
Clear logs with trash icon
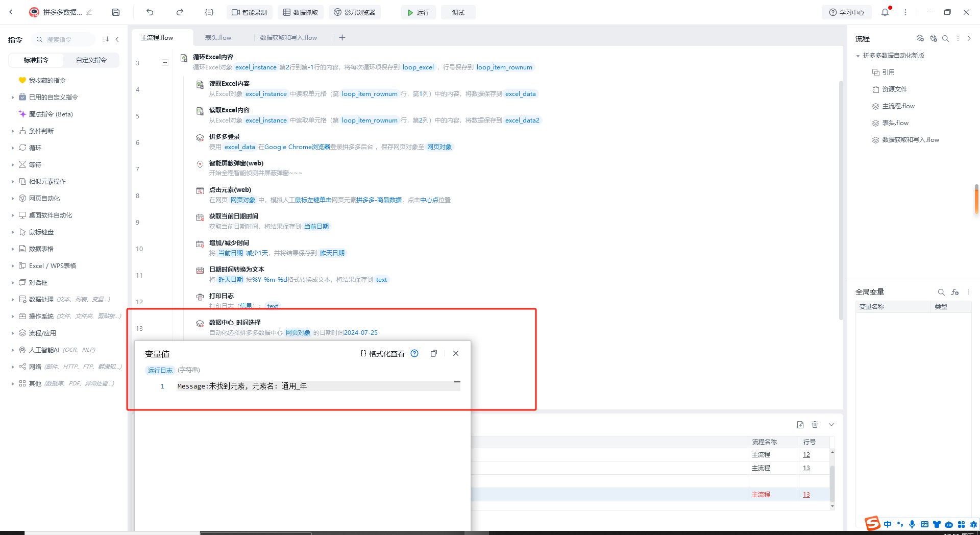[x=815, y=425]
